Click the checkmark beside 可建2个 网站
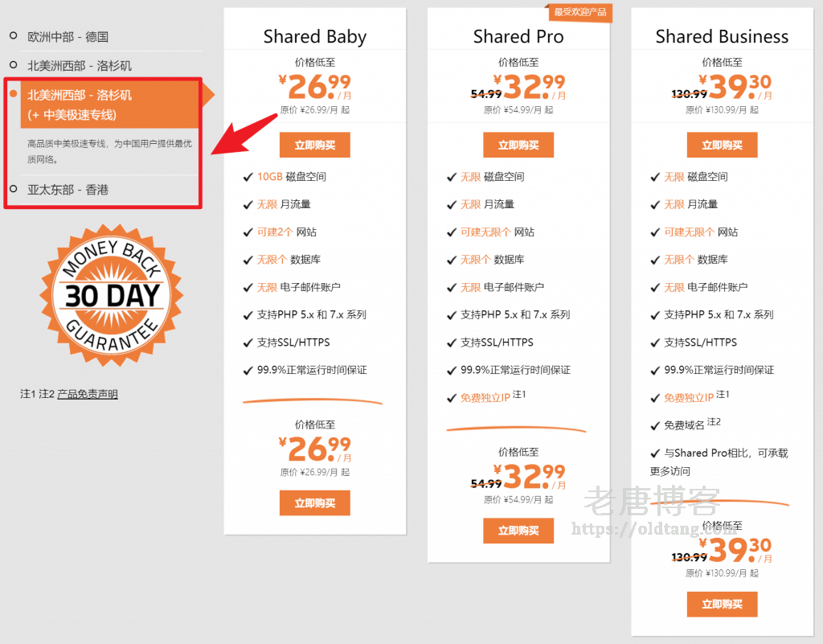823x644 pixels. point(248,232)
